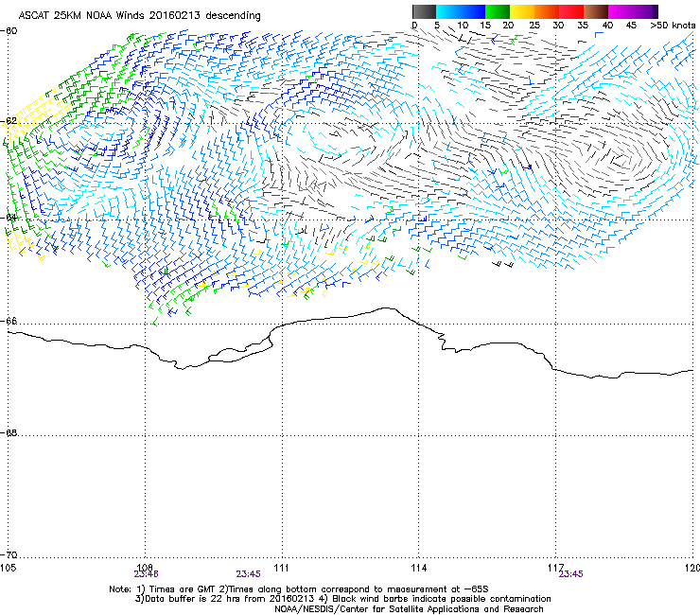Click legend tick label '25'
Viewport: 700px width, 615px height.
(534, 26)
